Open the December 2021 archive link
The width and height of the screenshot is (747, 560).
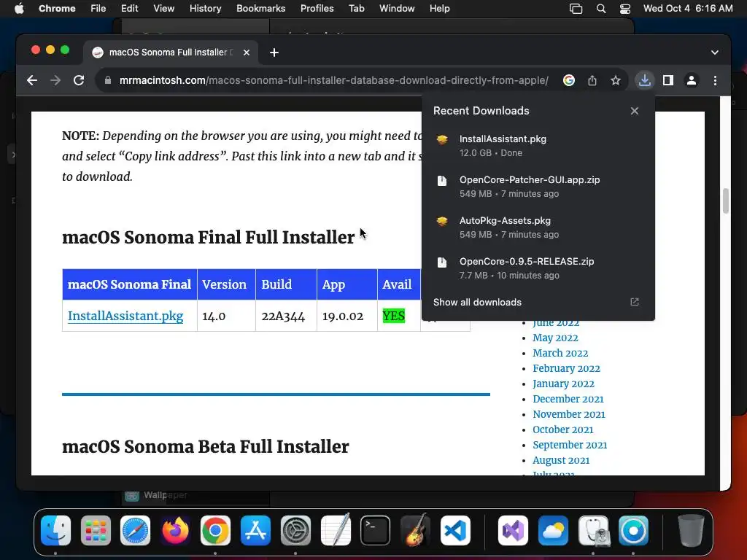(568, 399)
